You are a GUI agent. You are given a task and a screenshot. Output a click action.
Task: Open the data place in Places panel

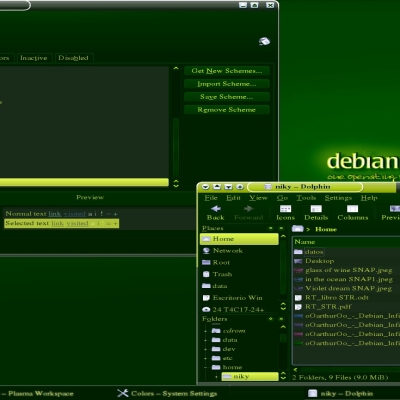click(x=239, y=286)
